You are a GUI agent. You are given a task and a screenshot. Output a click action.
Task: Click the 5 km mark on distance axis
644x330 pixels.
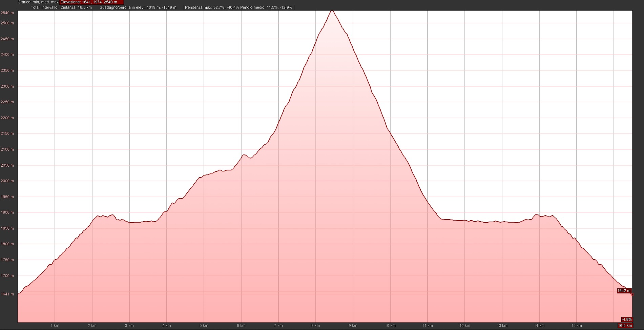204,326
